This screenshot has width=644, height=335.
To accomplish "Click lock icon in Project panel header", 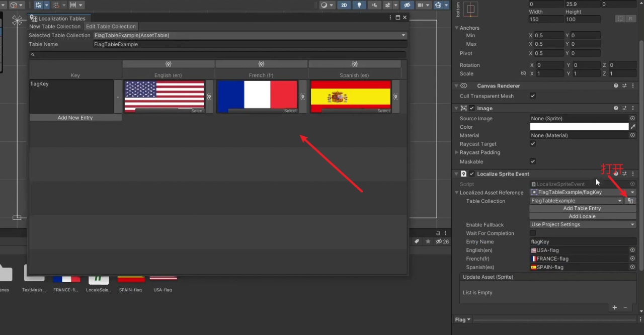I will [x=438, y=233].
